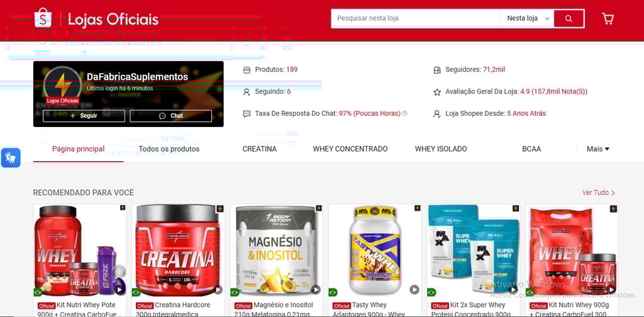Start a Chat with the store
This screenshot has width=644, height=317.
coord(171,116)
